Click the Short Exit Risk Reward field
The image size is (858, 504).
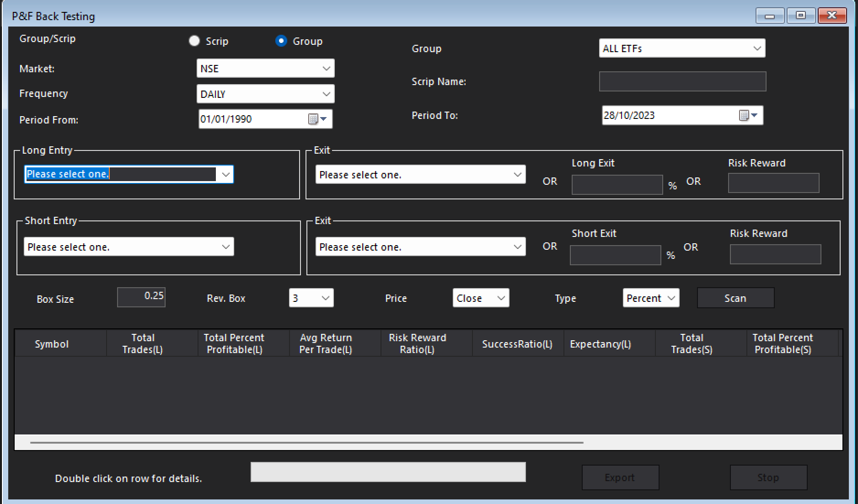[775, 254]
